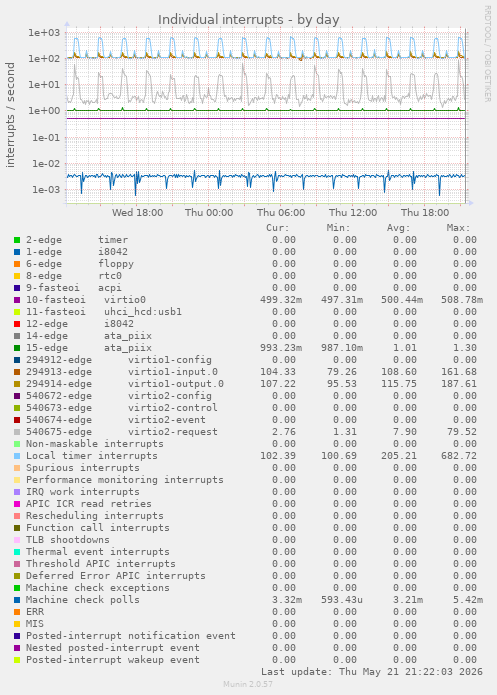
Task: Click the gray virtio2-request legend swatch
Action: [17, 432]
